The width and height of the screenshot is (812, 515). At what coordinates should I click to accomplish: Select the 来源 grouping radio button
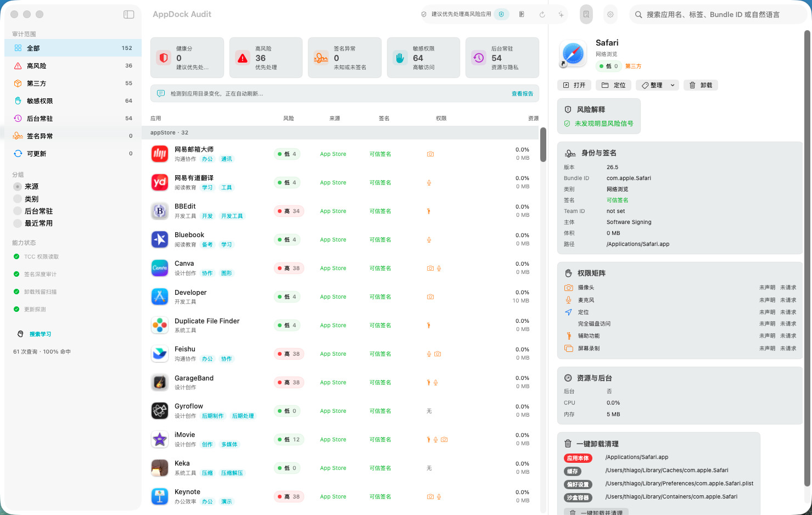(18, 187)
